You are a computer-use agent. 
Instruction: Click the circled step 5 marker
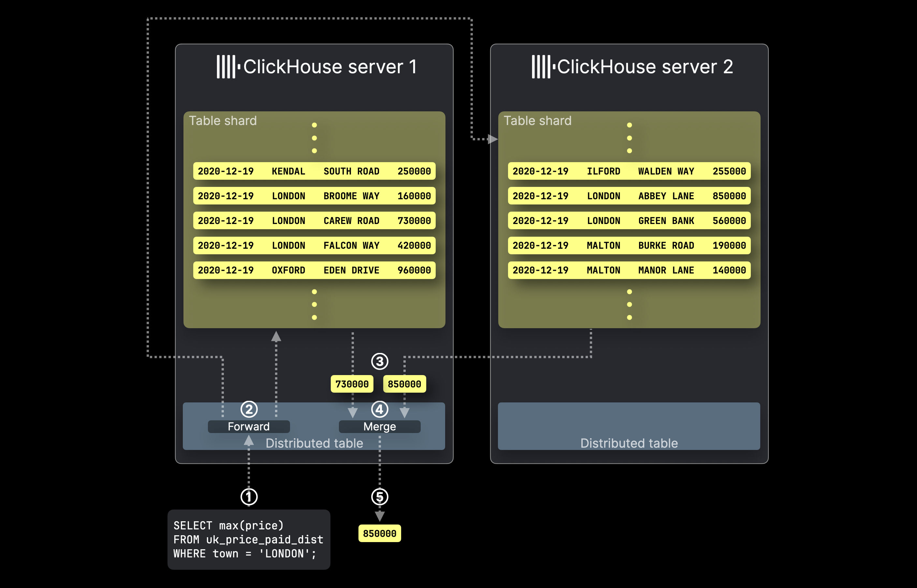tap(379, 497)
